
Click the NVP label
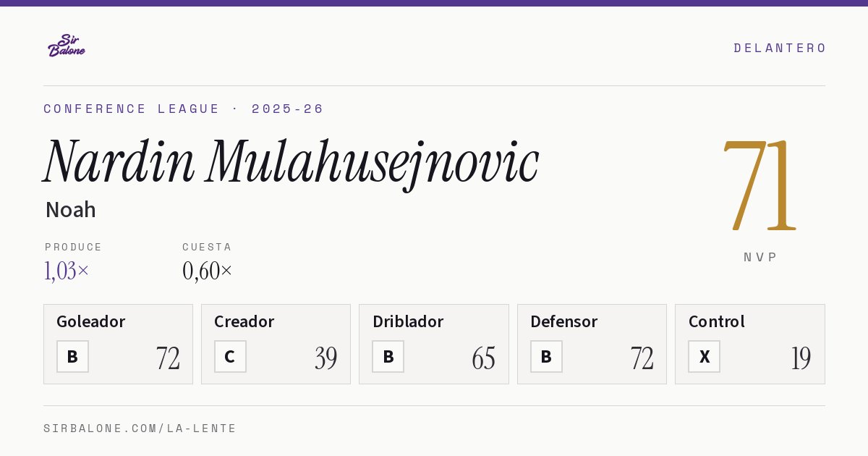point(760,257)
